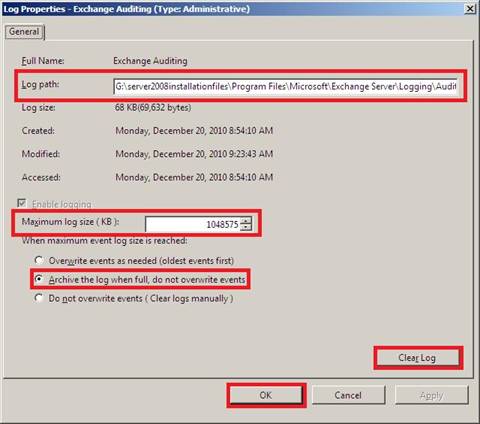Viewport: 480px width, 424px height.
Task: Switch to the General tab
Action: 24,32
